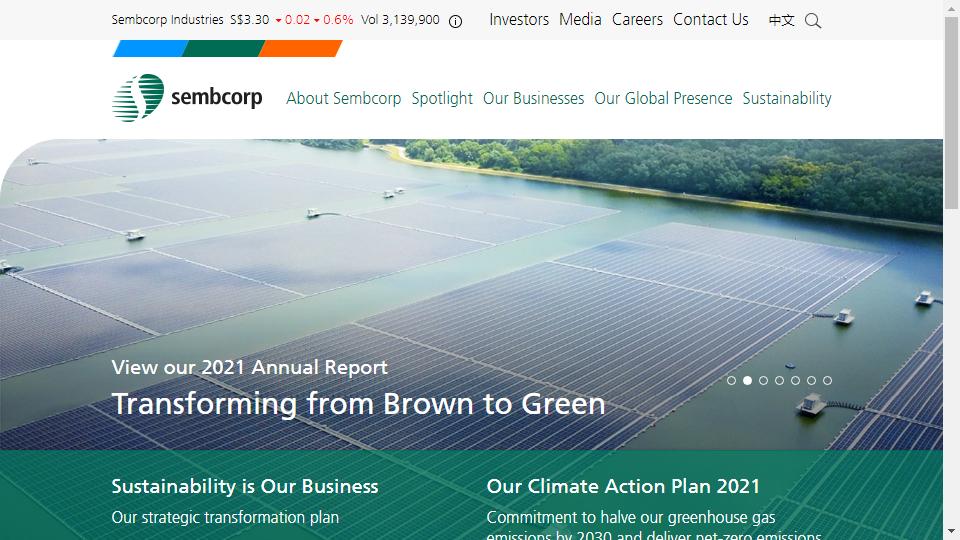The image size is (960, 540).
Task: Click scrollbar down arrow
Action: click(x=951, y=531)
